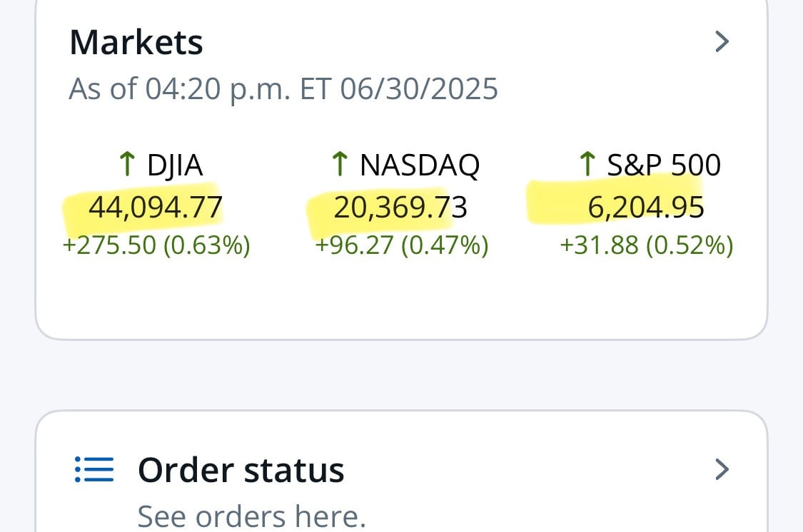Tap the "See orders here." text
The width and height of the screenshot is (803, 532).
251,515
